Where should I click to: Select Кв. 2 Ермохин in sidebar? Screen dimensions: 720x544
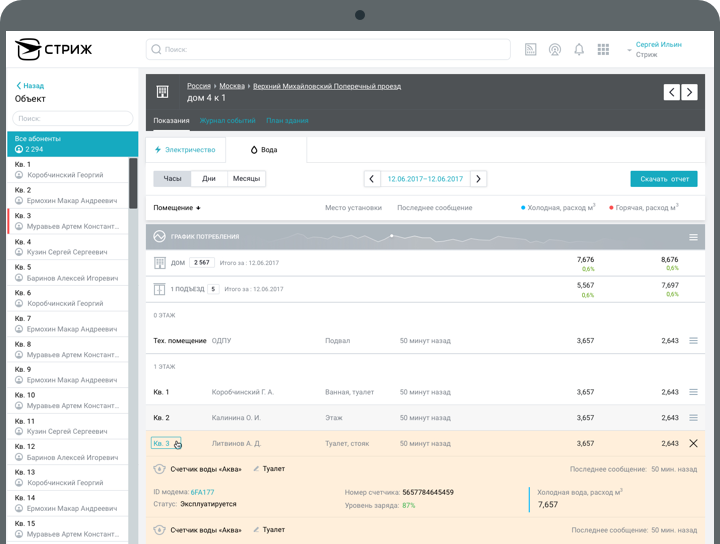tap(68, 195)
